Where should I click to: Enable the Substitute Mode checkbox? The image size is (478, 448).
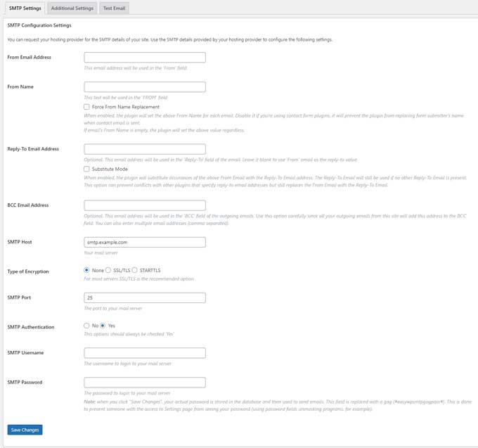86,169
